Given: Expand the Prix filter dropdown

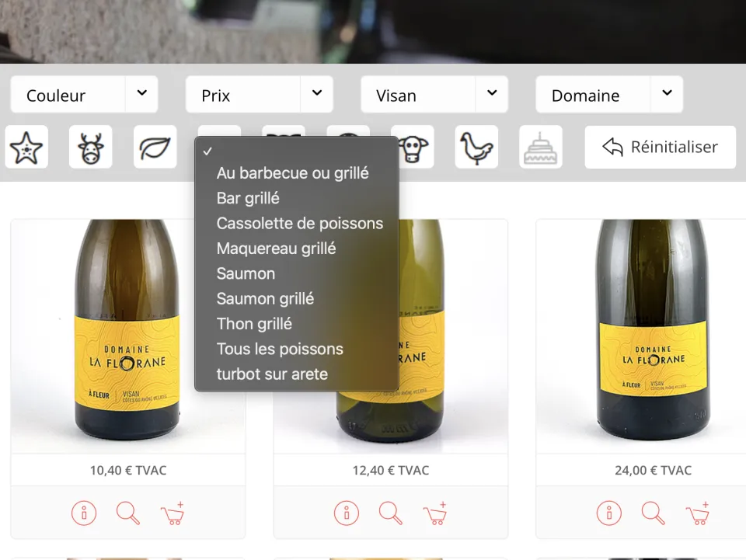Looking at the screenshot, I should (x=260, y=94).
